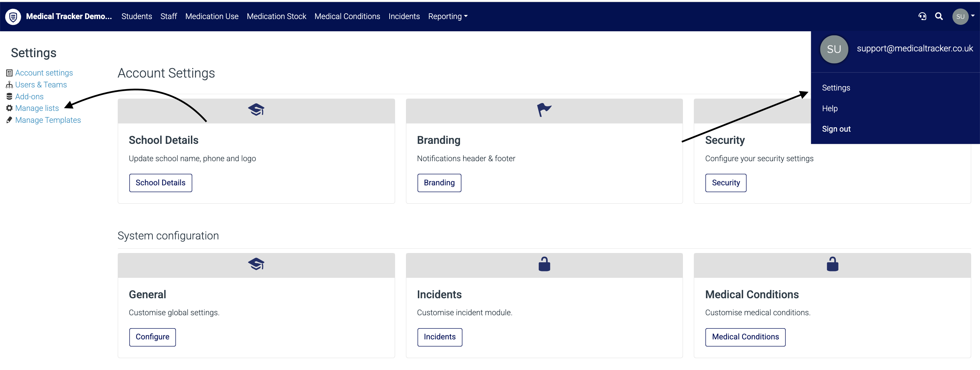Screen dimensions: 980x370
Task: Toggle the user menu caret arrow
Action: click(x=973, y=16)
